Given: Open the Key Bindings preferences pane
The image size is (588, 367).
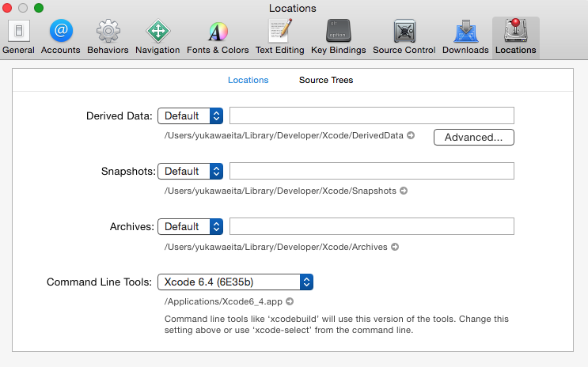Looking at the screenshot, I should pyautogui.click(x=338, y=37).
